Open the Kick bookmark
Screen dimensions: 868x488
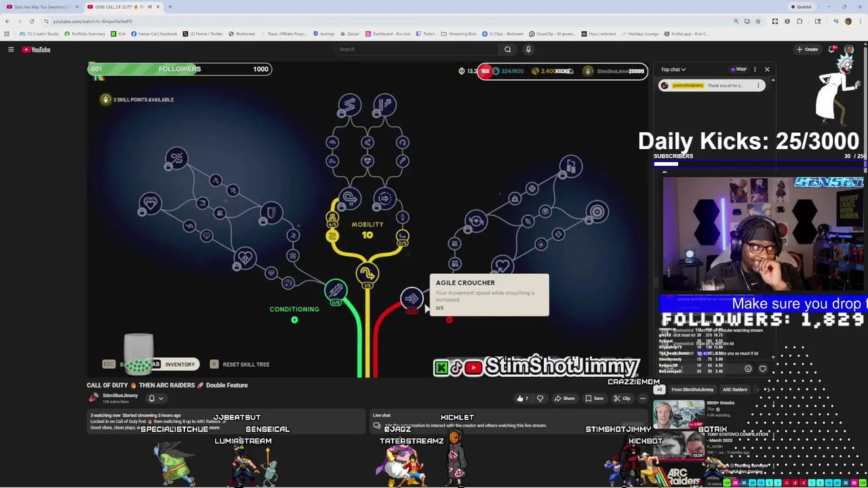click(x=119, y=34)
